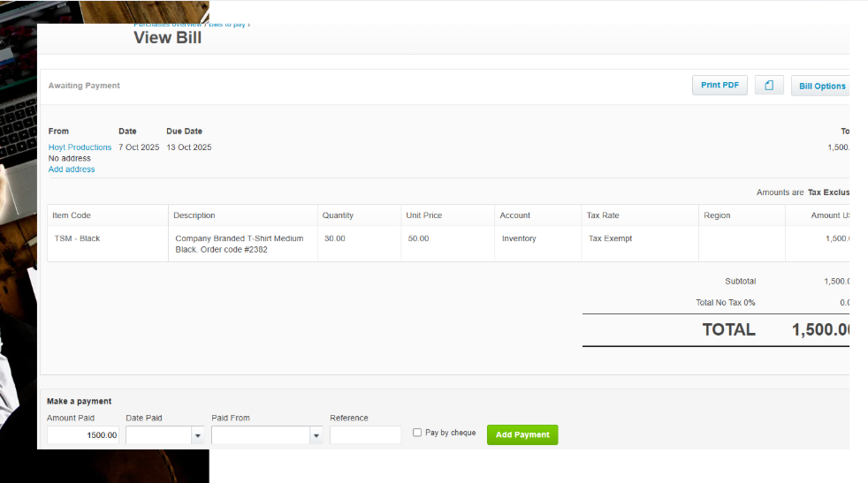This screenshot has height=483, width=868.
Task: Click the Amount Paid input field
Action: click(x=83, y=434)
